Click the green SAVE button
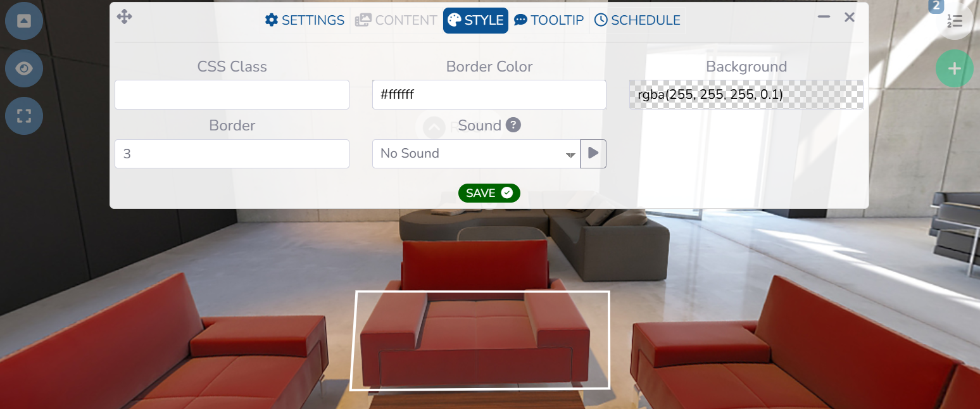The width and height of the screenshot is (980, 409). click(489, 193)
